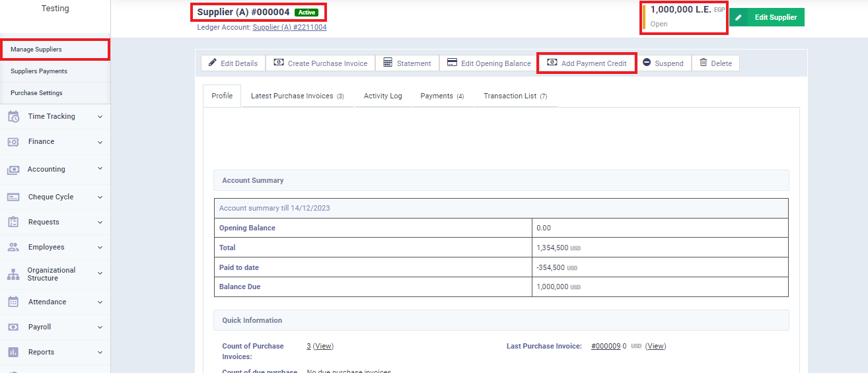Expand the Accounting menu chevron
The image size is (868, 373).
coord(100,169)
